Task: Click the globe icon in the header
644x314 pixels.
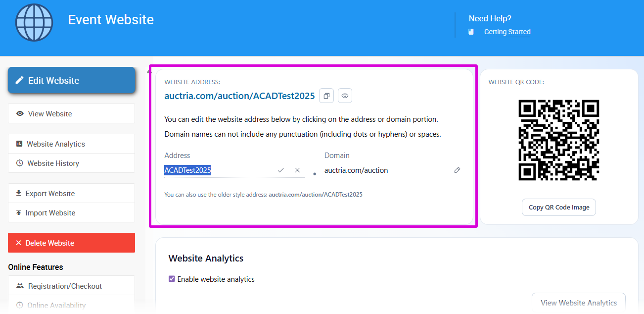Action: pyautogui.click(x=34, y=23)
